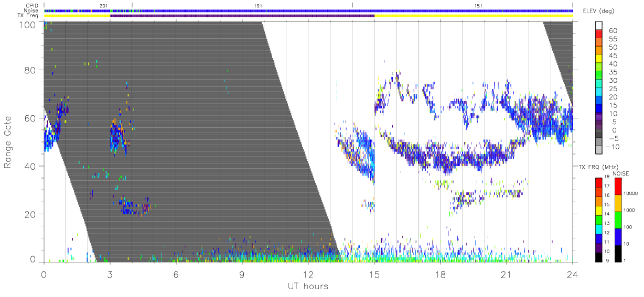644x297 pixels.
Task: Click the 55 label in ELEV legend
Action: click(614, 39)
